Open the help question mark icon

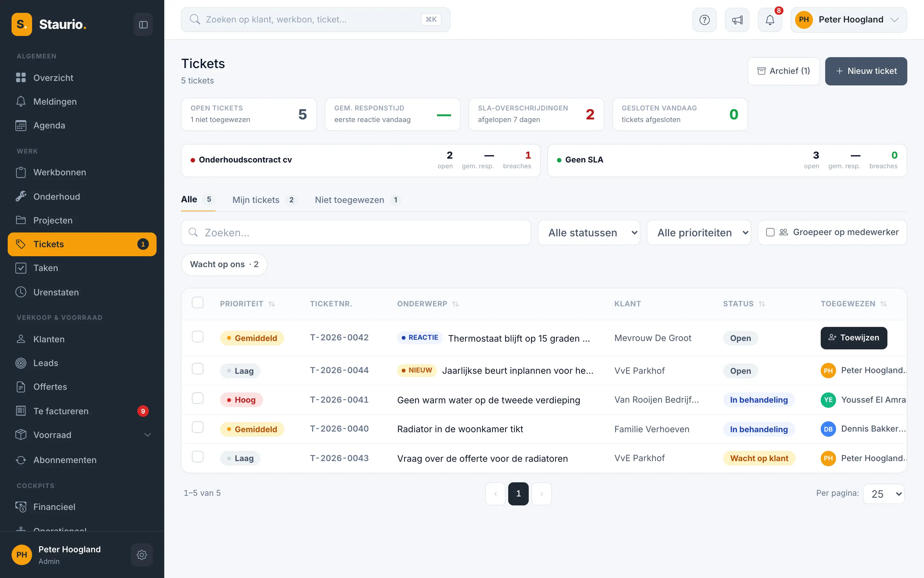pyautogui.click(x=704, y=20)
